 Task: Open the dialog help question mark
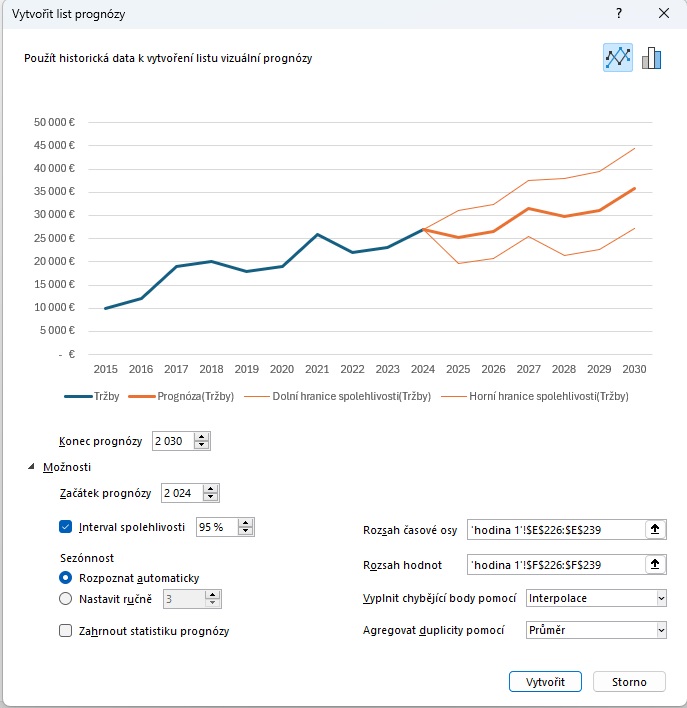pyautogui.click(x=619, y=14)
